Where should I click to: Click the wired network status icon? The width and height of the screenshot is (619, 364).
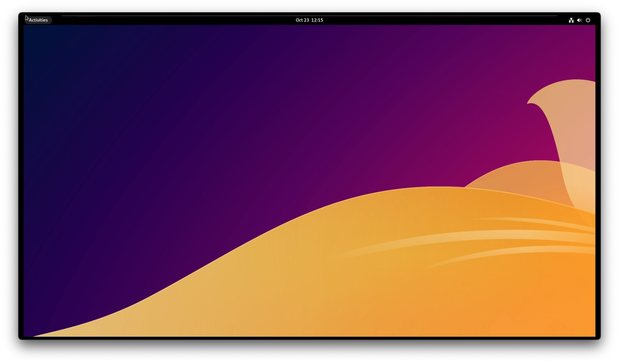tap(571, 20)
